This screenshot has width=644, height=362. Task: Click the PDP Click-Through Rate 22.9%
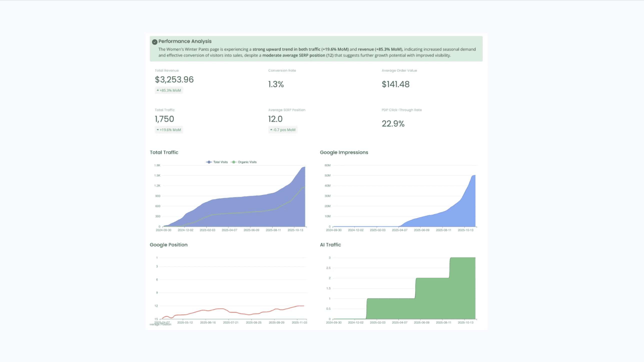pyautogui.click(x=393, y=123)
